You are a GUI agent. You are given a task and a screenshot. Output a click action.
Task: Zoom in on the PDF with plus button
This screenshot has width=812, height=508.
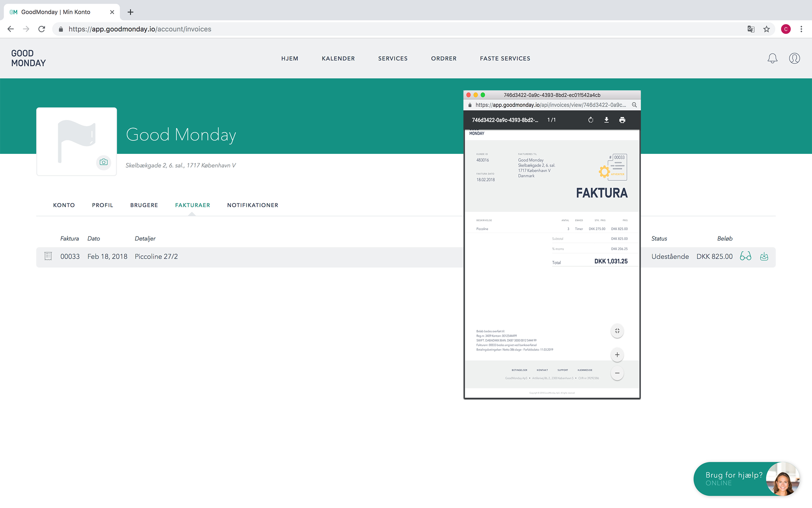point(617,355)
